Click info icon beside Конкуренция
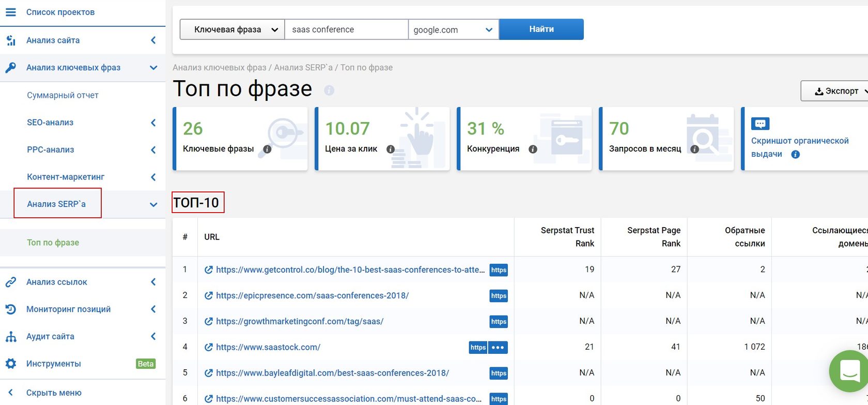868x405 pixels. point(533,149)
